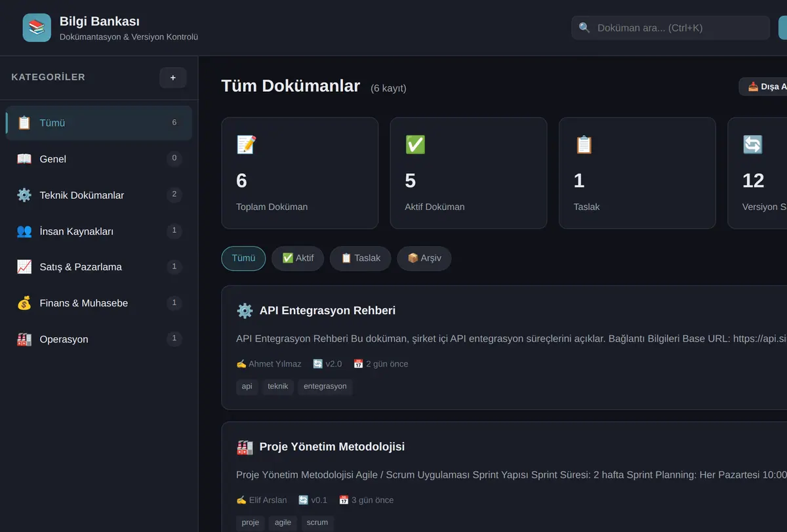Click author name Ahmet Yılmaz
This screenshot has width=787, height=532.
pyautogui.click(x=275, y=364)
